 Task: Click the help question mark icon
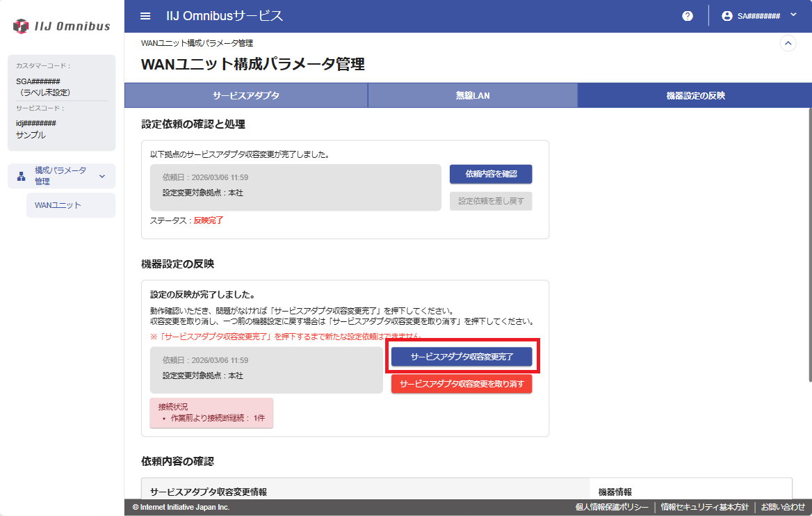[688, 16]
